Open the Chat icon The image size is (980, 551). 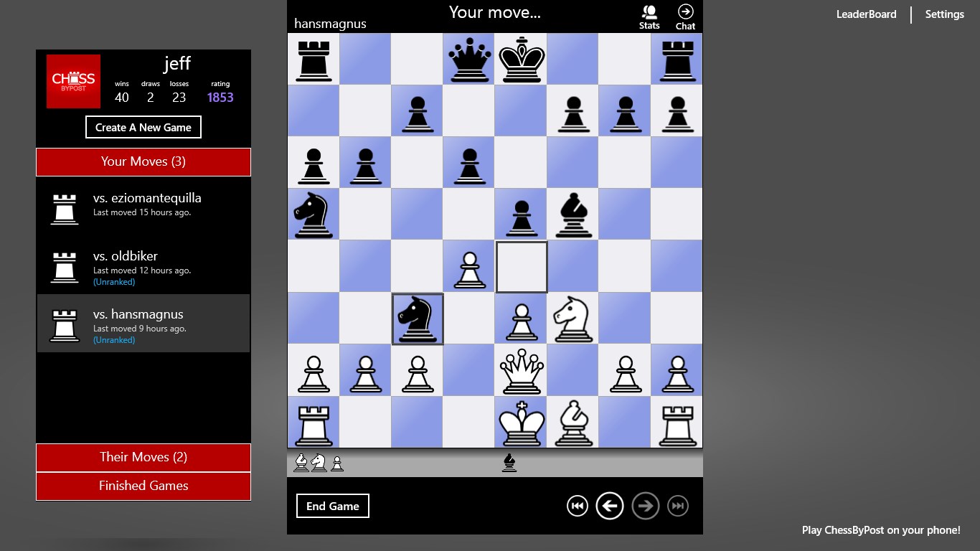click(x=685, y=17)
